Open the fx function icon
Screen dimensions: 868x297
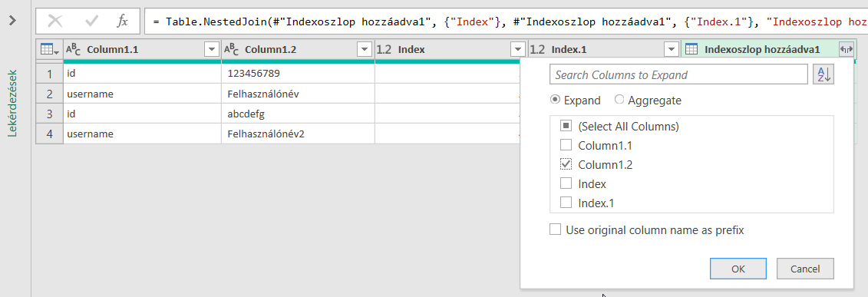(x=122, y=21)
